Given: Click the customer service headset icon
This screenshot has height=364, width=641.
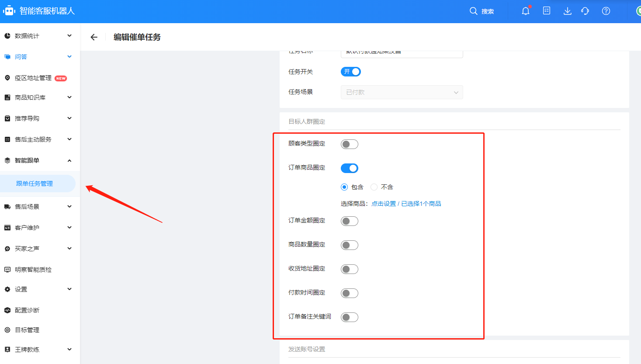Looking at the screenshot, I should coord(585,11).
